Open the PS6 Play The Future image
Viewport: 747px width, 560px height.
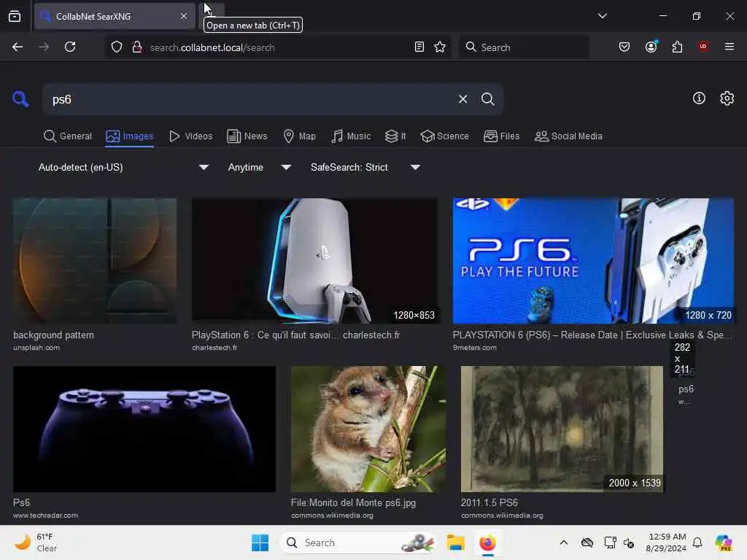(593, 261)
